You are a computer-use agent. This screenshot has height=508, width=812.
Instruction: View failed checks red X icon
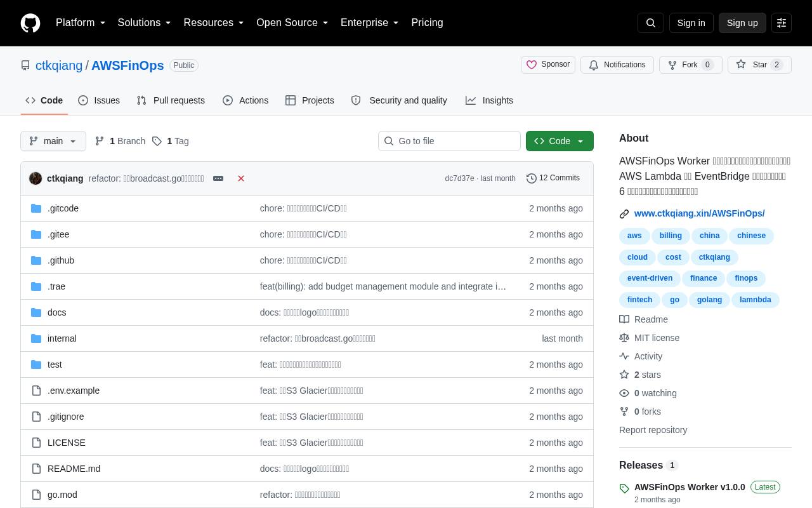(x=241, y=178)
